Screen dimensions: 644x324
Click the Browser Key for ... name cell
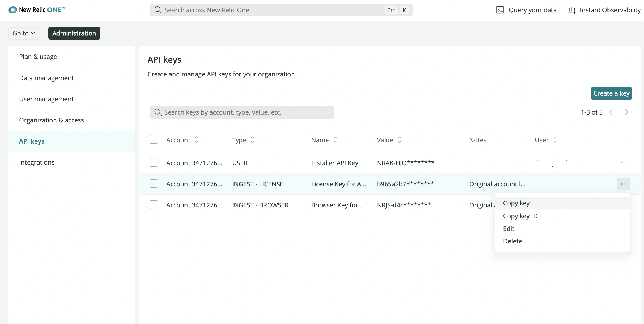click(x=338, y=205)
